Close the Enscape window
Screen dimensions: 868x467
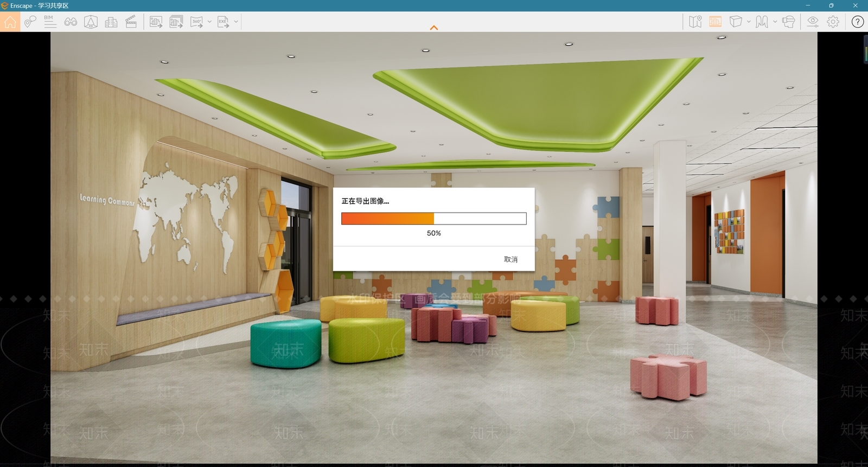856,5
